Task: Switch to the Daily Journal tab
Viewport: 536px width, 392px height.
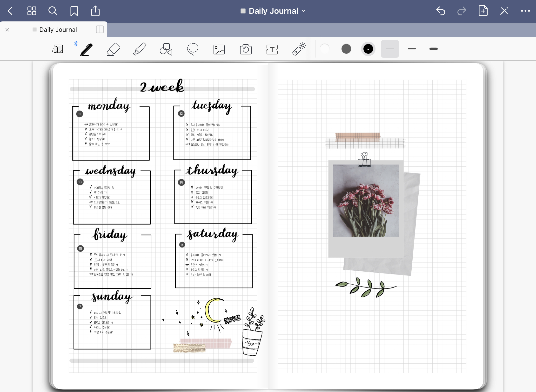Action: tap(58, 30)
